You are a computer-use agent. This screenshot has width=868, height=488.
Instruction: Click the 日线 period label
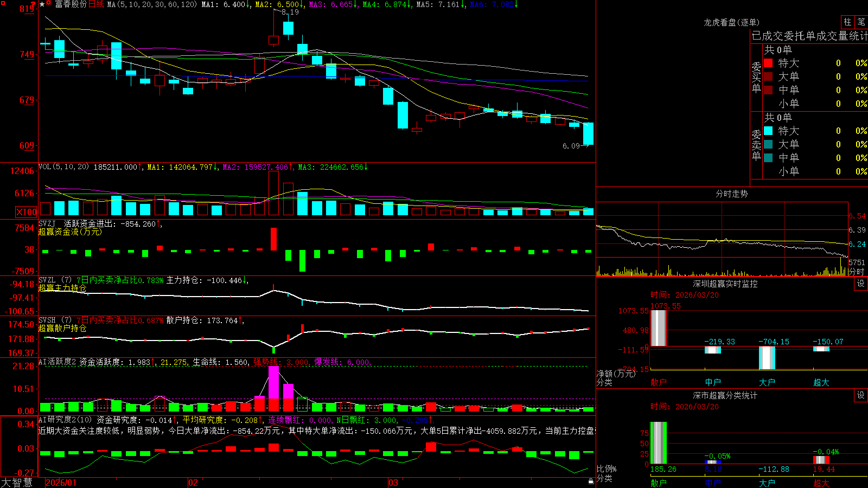click(x=96, y=4)
